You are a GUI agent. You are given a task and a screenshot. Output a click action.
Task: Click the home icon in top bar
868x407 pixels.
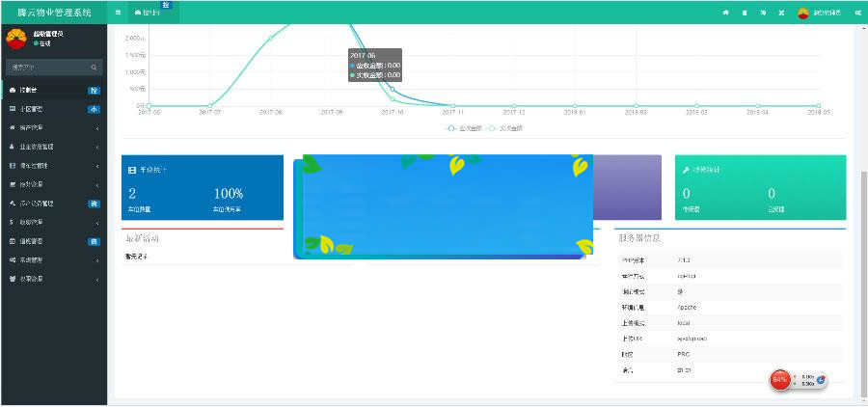(x=725, y=13)
